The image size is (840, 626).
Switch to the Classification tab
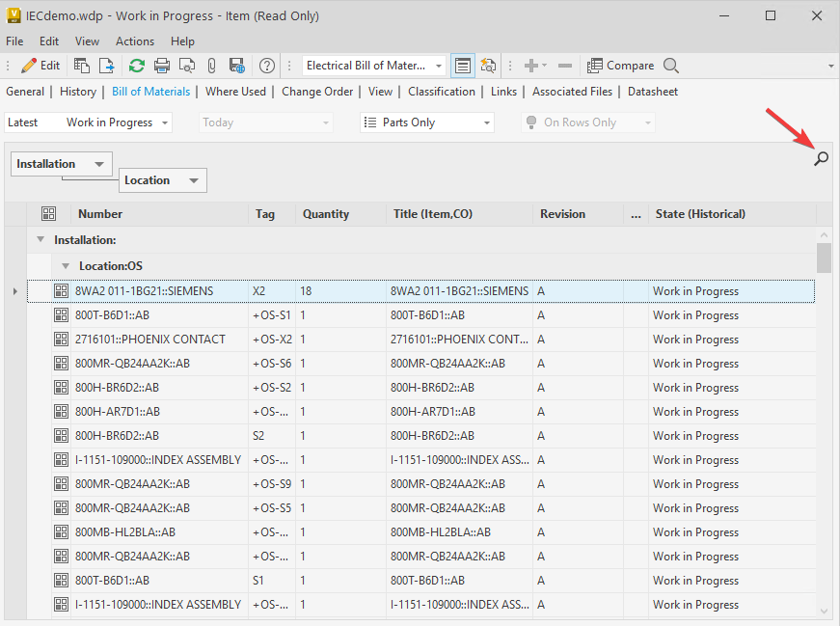tap(442, 92)
